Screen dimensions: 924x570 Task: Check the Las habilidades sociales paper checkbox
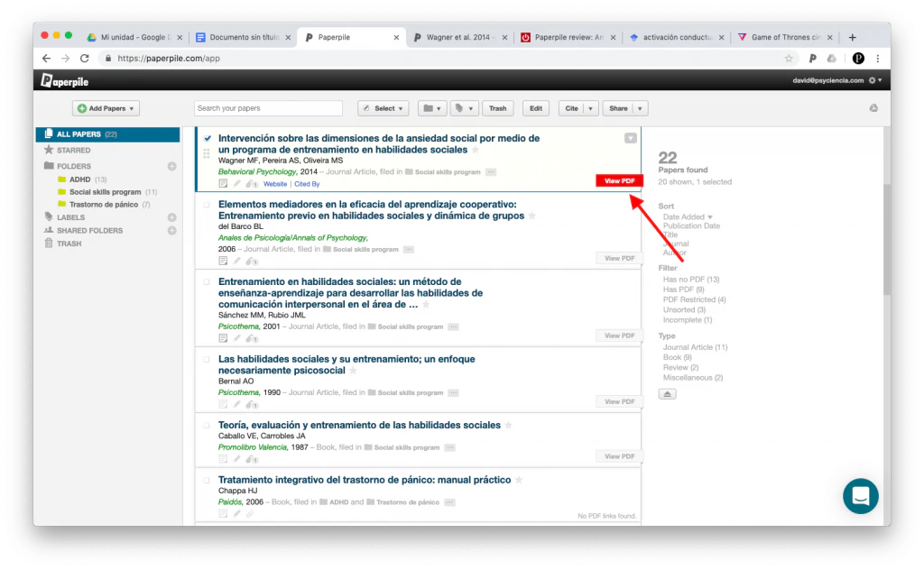pyautogui.click(x=207, y=359)
